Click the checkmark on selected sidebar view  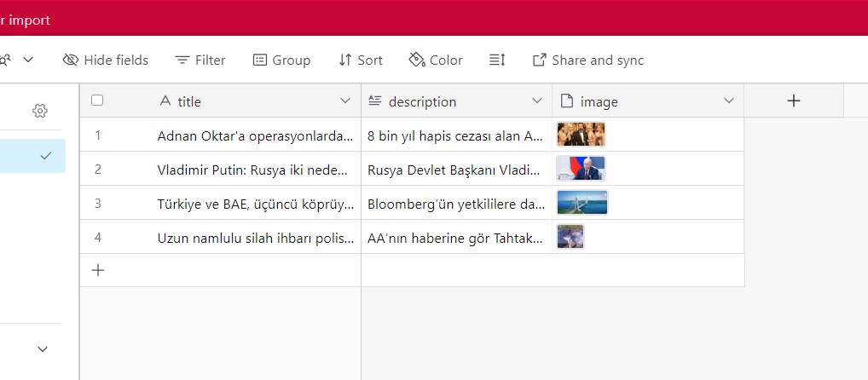tap(46, 155)
